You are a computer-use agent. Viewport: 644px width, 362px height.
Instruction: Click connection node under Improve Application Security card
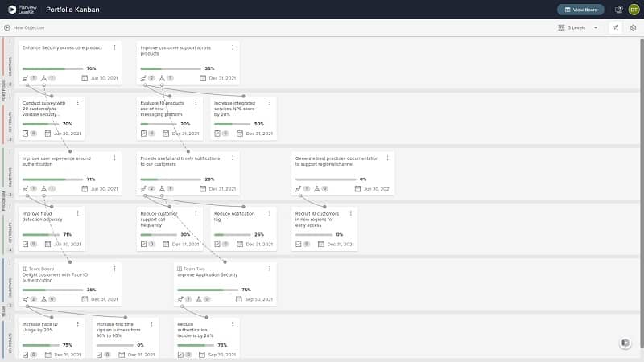(183, 306)
